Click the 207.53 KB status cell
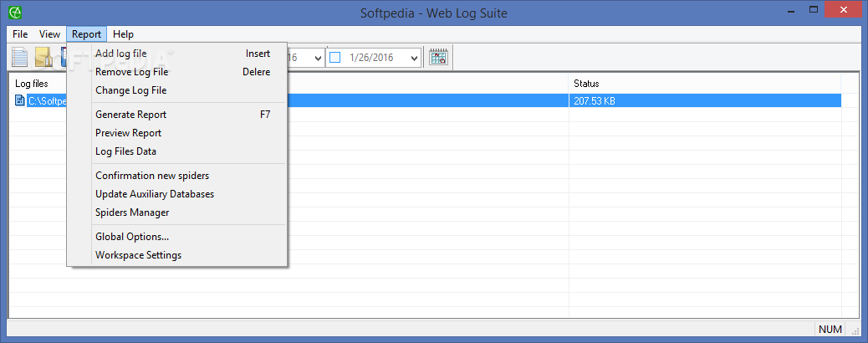868x343 pixels. coord(705,101)
